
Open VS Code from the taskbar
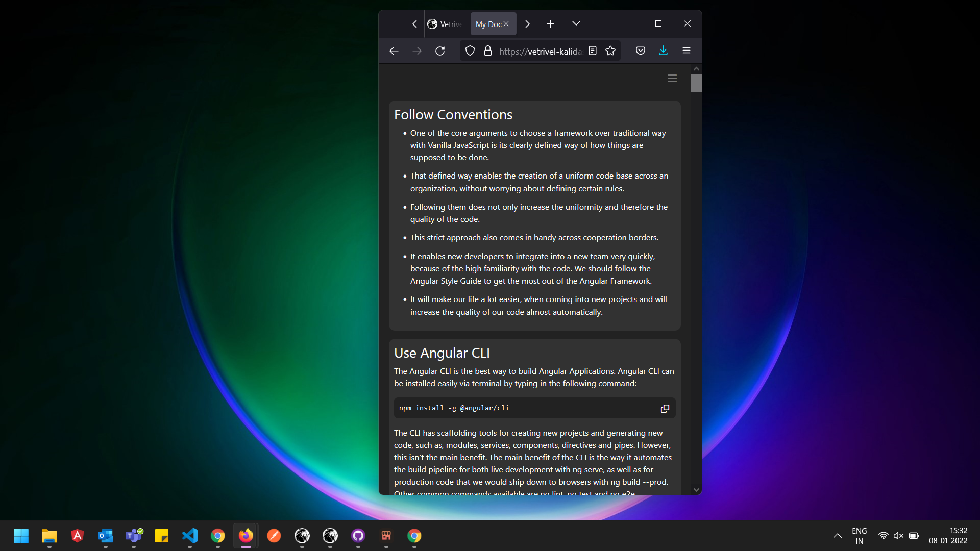pyautogui.click(x=189, y=536)
